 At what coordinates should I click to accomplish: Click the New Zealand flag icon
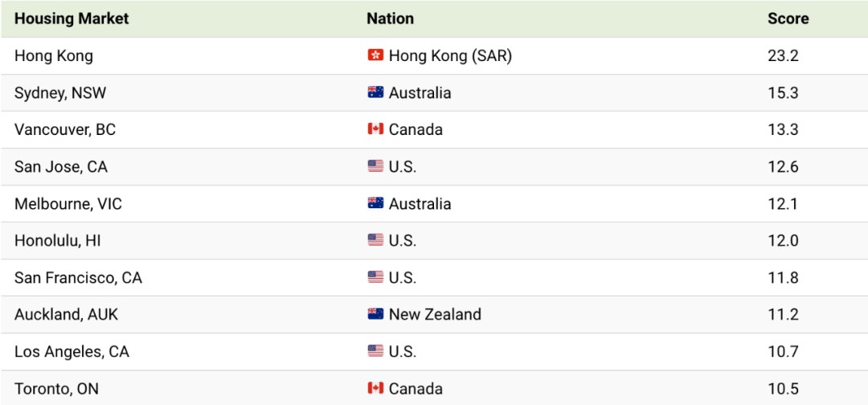pos(375,314)
